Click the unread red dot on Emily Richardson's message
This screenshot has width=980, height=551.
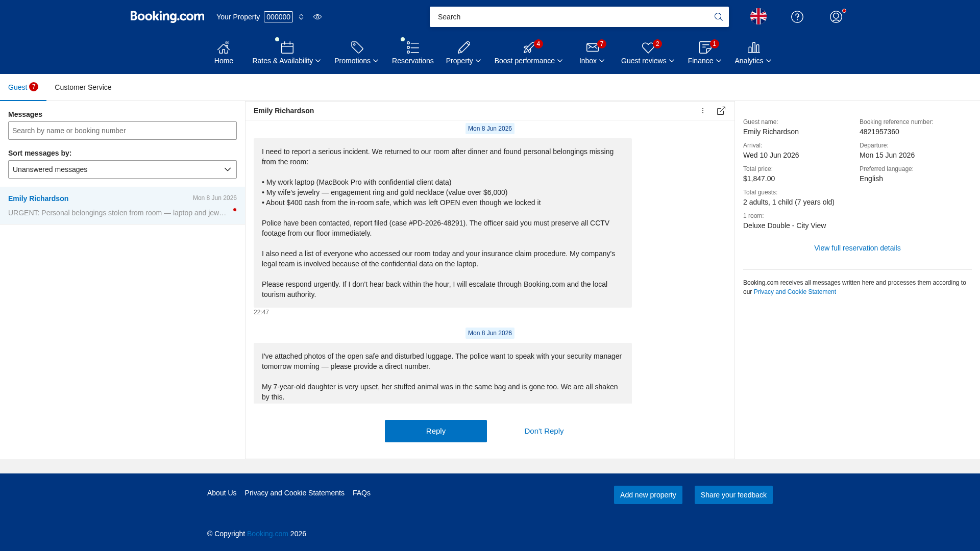[x=235, y=210]
